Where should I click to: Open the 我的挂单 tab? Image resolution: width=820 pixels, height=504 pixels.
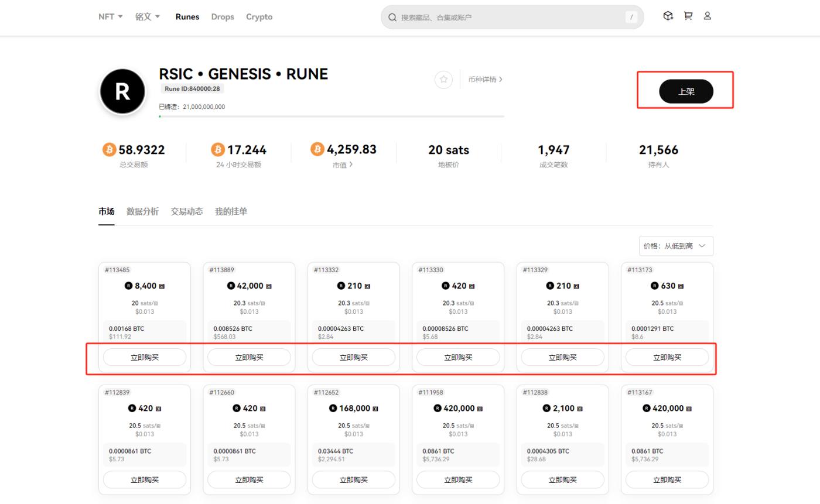(x=231, y=211)
